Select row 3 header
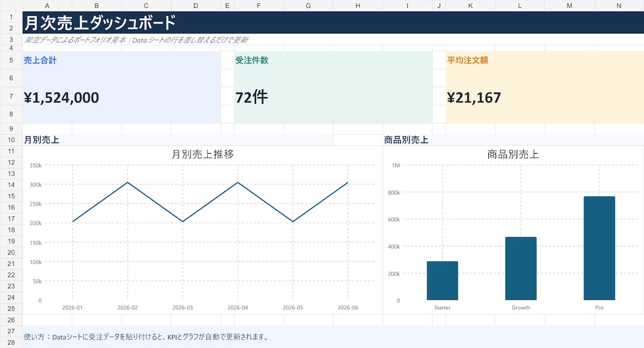The image size is (644, 348). 11,40
